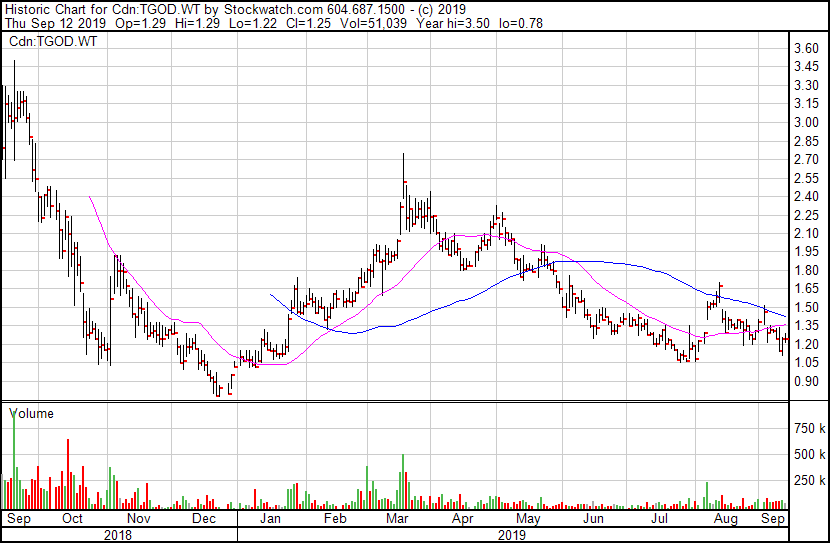
Task: Click the 'Mar' month label
Action: (398, 519)
